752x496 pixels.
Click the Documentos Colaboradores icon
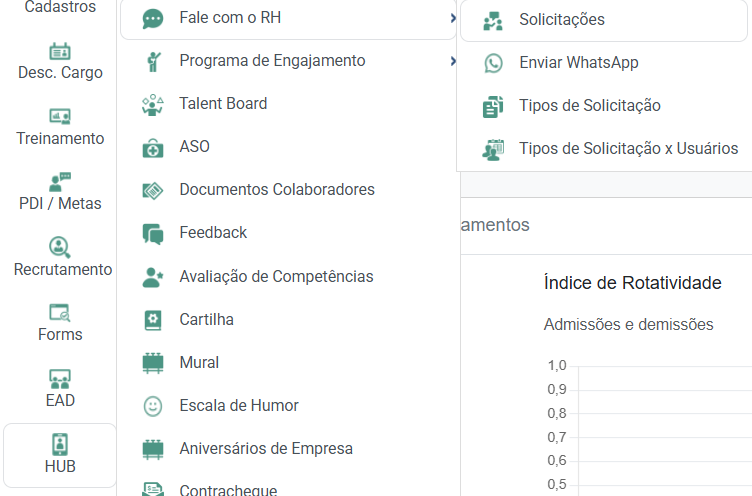[x=152, y=190]
